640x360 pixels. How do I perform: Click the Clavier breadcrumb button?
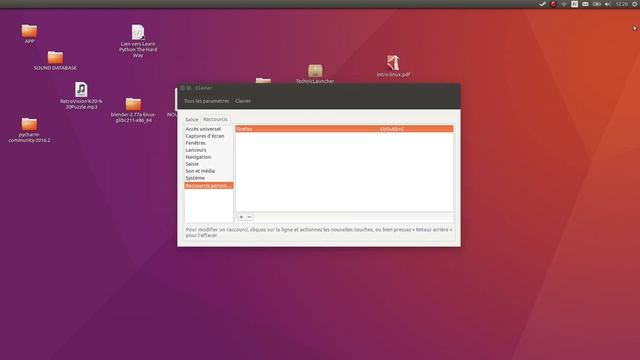coord(243,101)
